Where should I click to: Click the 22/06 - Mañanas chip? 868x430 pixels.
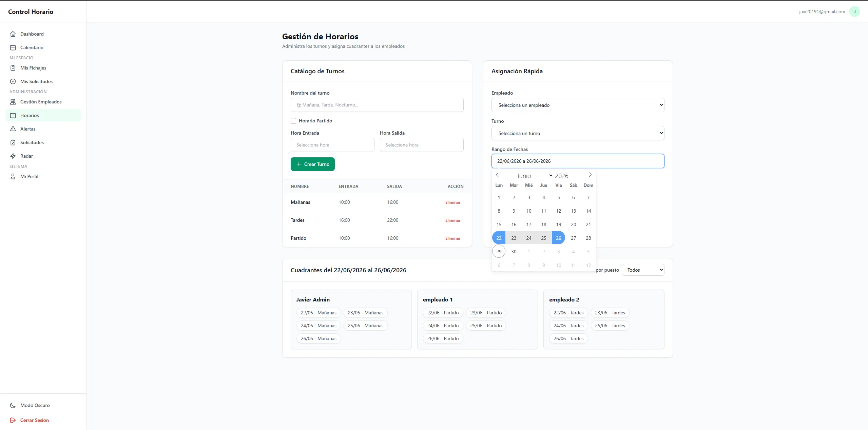pyautogui.click(x=319, y=313)
